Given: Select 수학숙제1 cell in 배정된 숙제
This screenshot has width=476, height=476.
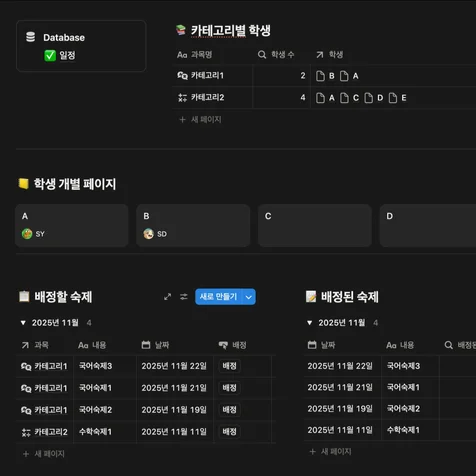Looking at the screenshot, I should tap(411, 430).
